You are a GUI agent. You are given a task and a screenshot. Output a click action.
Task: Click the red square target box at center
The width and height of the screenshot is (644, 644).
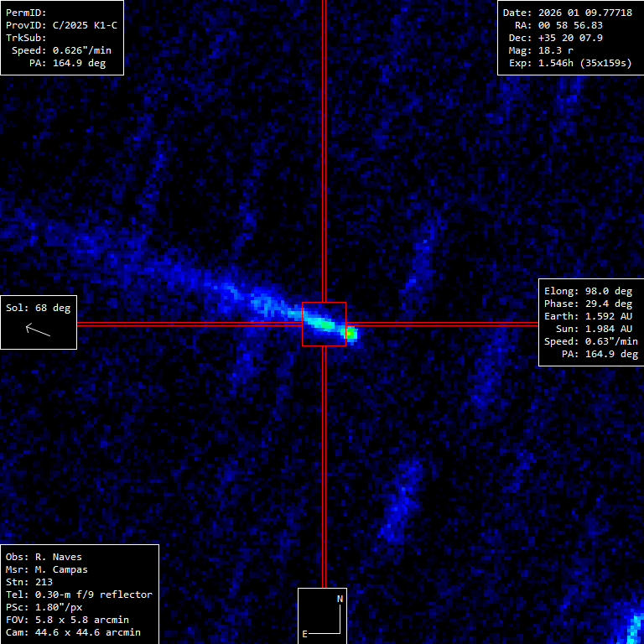324,324
